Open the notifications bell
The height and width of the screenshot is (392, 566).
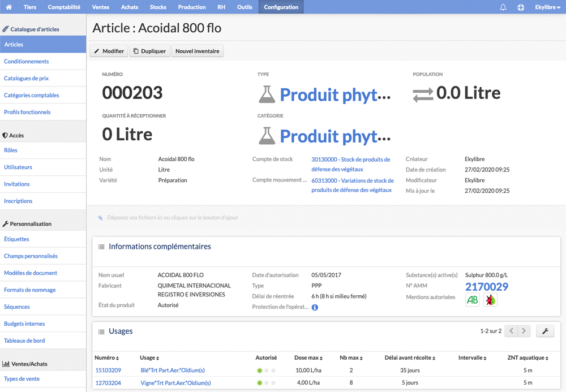[x=503, y=7]
